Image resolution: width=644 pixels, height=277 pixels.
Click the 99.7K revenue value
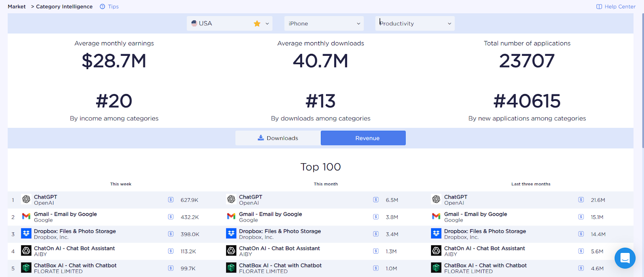tap(188, 268)
